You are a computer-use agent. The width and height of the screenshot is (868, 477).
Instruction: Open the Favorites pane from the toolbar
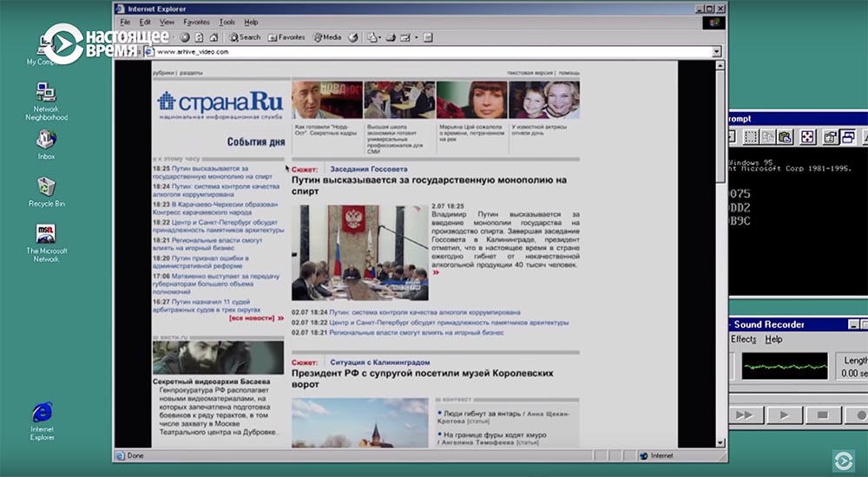(x=286, y=37)
